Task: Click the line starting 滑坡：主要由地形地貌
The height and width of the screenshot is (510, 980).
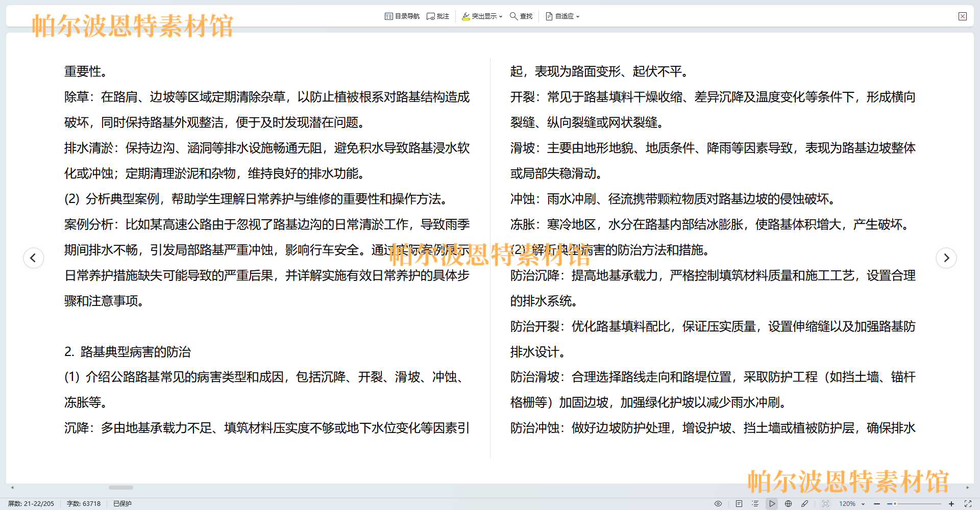Action: pos(713,148)
